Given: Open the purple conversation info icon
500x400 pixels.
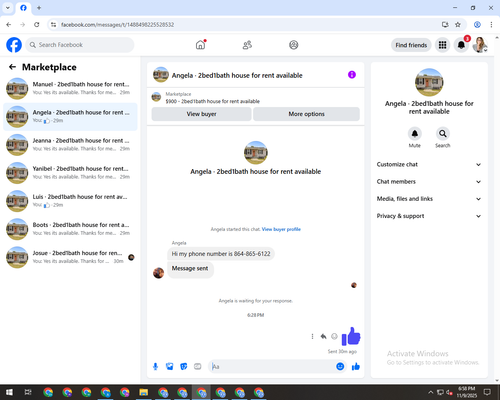Looking at the screenshot, I should (x=352, y=75).
